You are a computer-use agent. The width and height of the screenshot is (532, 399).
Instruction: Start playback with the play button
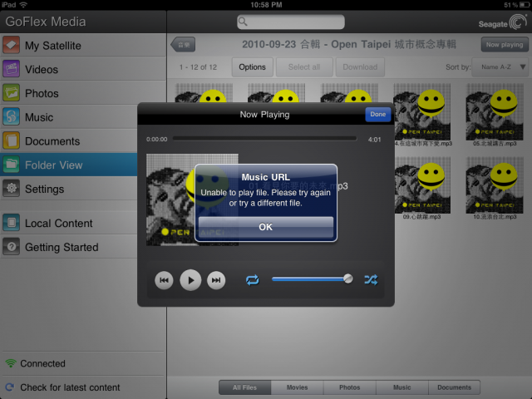[x=190, y=280]
